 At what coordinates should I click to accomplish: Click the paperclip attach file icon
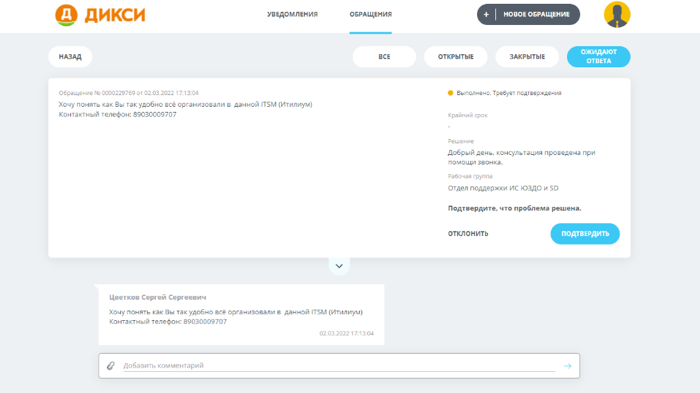click(111, 366)
